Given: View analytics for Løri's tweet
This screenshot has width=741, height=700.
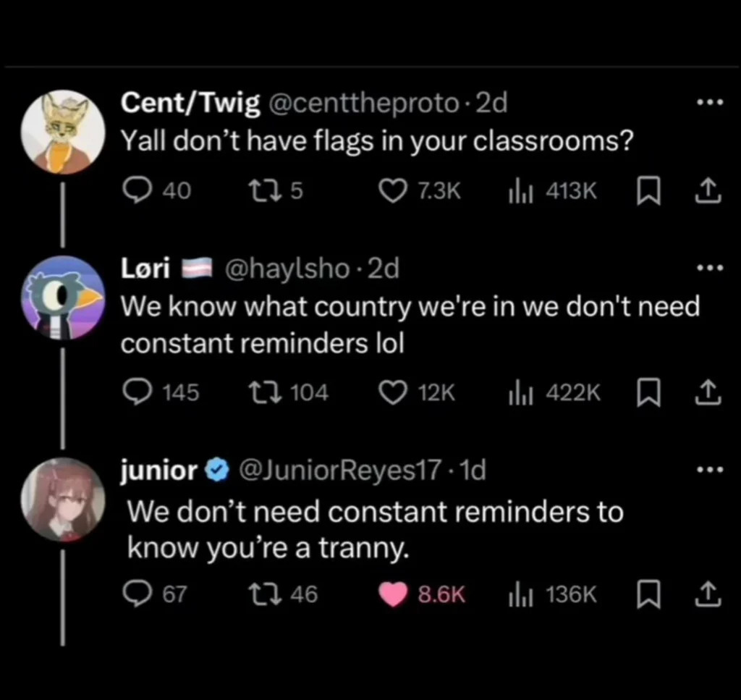Looking at the screenshot, I should [519, 392].
